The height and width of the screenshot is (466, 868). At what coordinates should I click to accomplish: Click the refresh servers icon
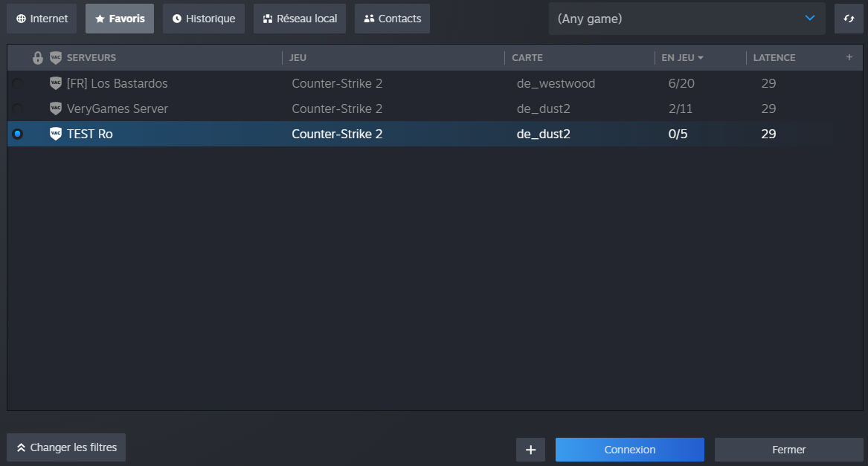[849, 18]
